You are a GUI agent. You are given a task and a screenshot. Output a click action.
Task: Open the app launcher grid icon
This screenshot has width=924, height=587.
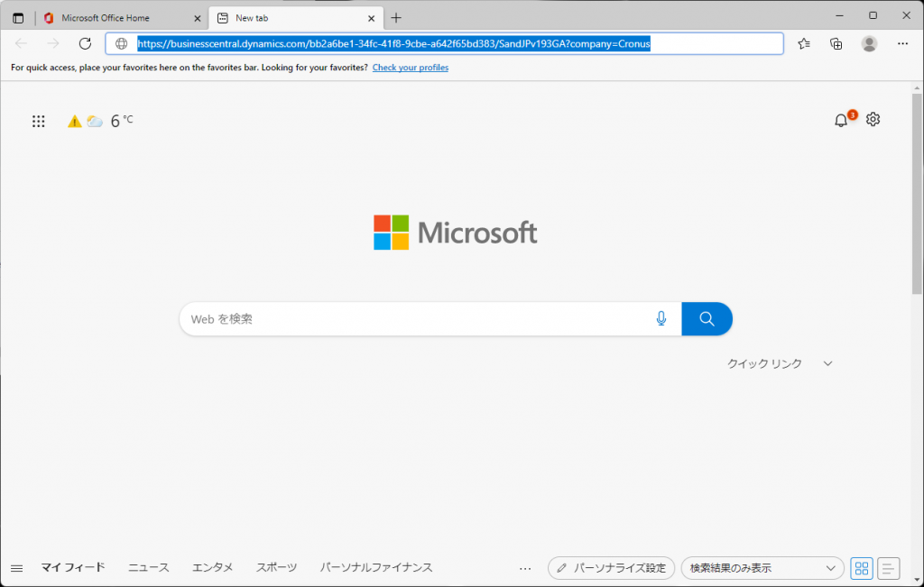[x=38, y=122]
